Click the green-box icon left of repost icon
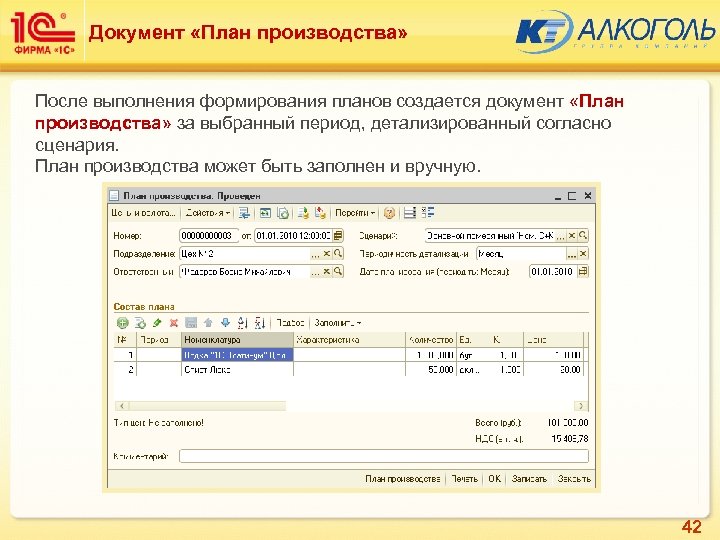The height and width of the screenshot is (540, 720). pyautogui.click(x=265, y=213)
